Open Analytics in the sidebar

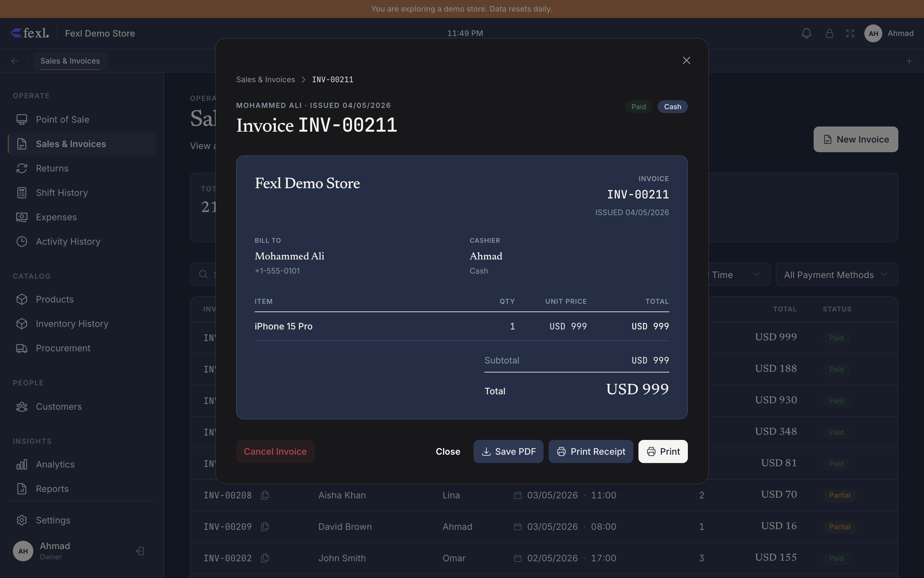pyautogui.click(x=81, y=464)
